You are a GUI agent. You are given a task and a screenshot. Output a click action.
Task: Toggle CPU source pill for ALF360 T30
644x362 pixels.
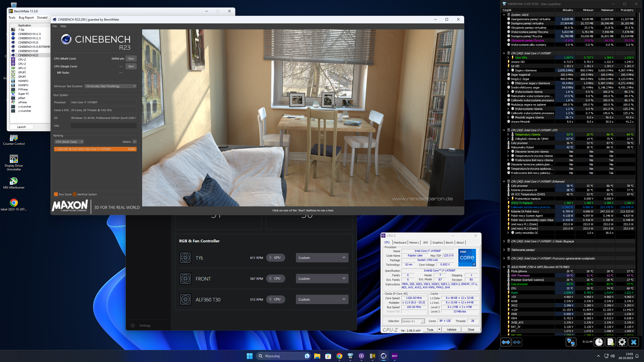pos(275,299)
